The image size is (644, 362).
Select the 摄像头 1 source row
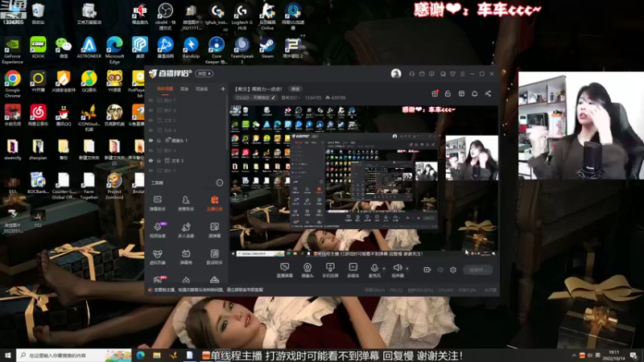tap(187, 140)
